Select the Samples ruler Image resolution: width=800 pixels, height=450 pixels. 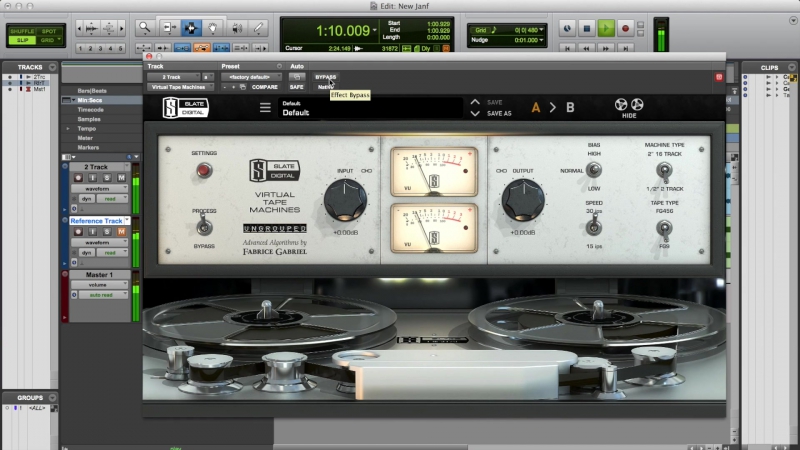point(89,119)
